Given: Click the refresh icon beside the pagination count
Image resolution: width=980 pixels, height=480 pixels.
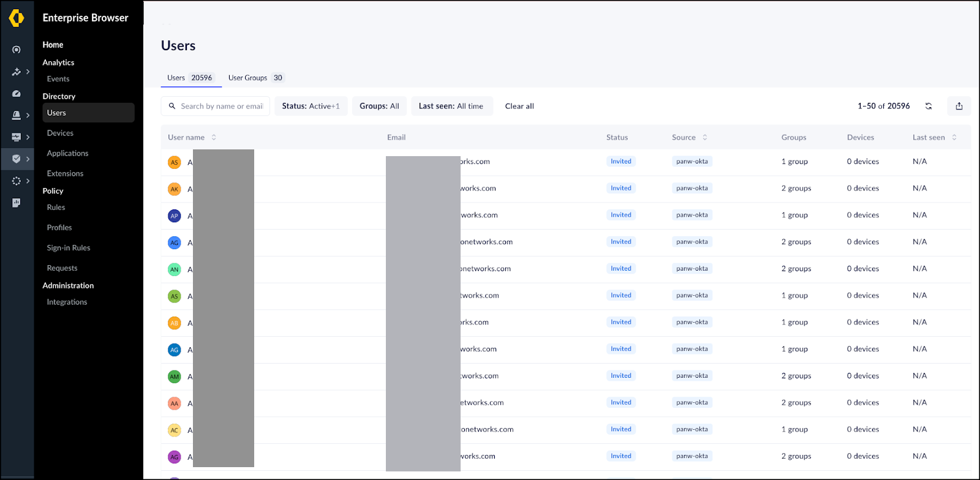Looking at the screenshot, I should pyautogui.click(x=929, y=106).
